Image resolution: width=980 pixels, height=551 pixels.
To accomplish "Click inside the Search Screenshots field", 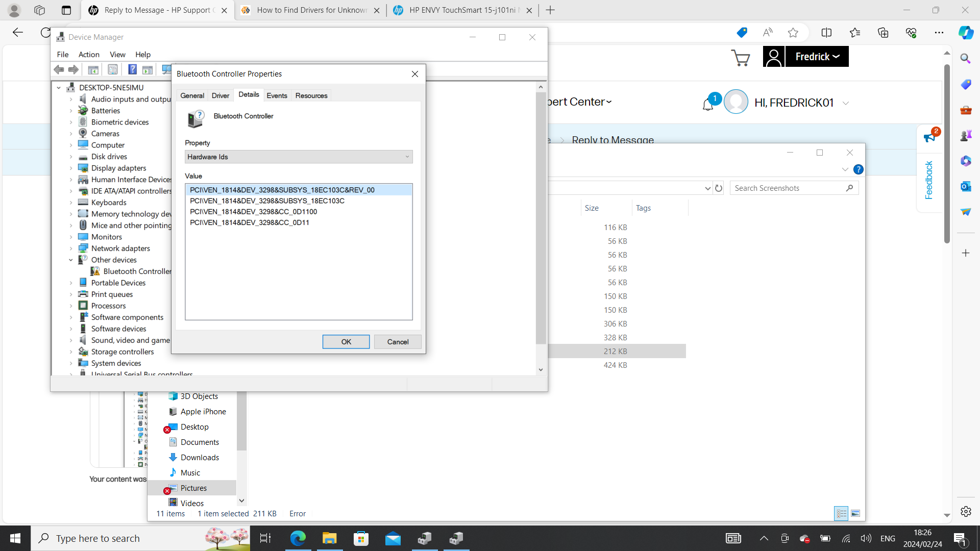I will coord(786,188).
